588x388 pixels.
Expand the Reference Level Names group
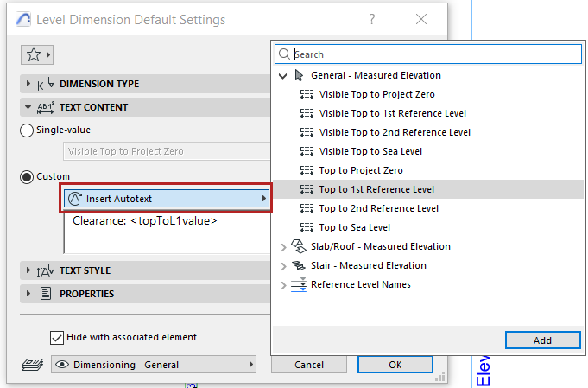(282, 284)
